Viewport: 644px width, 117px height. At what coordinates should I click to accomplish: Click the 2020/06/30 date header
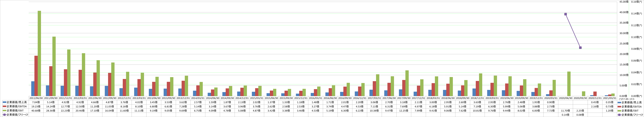(x=566, y=98)
